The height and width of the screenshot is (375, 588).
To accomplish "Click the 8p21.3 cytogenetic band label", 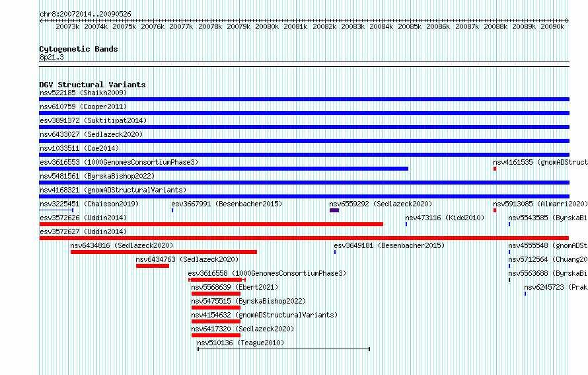I will (52, 57).
